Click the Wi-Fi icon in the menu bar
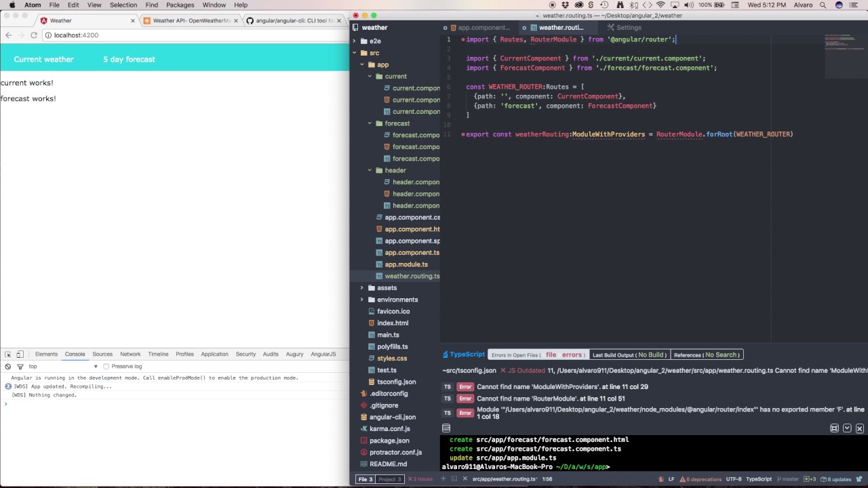Image resolution: width=868 pixels, height=488 pixels. [x=661, y=5]
